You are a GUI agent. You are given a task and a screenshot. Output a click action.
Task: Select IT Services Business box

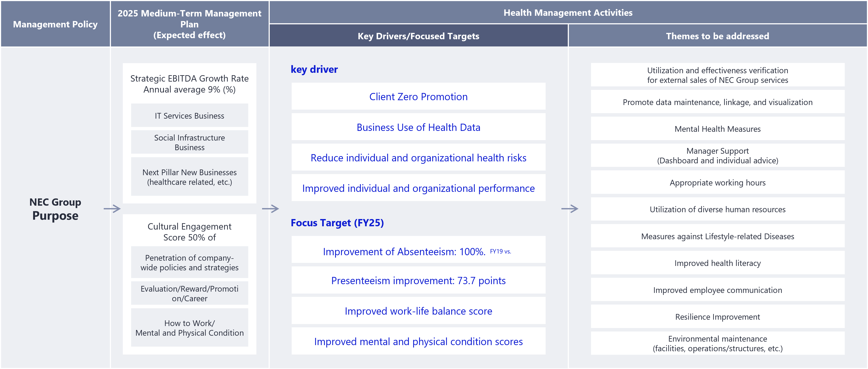[189, 116]
